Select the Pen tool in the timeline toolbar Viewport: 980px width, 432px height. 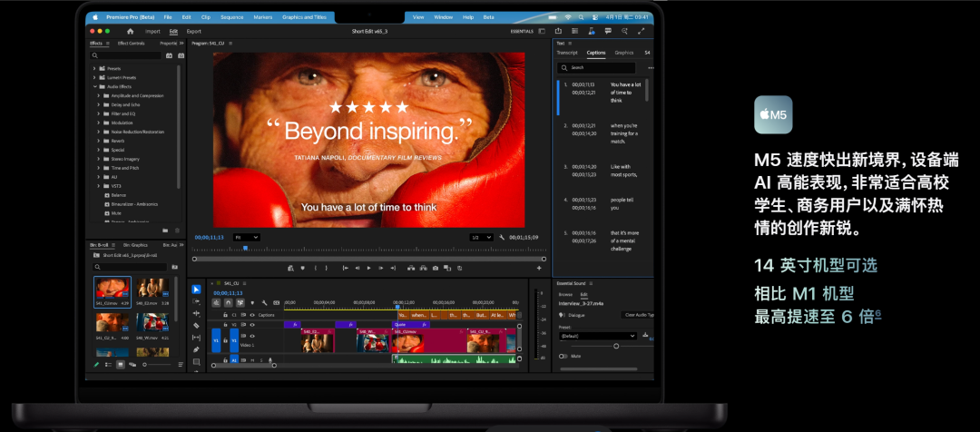point(197,349)
